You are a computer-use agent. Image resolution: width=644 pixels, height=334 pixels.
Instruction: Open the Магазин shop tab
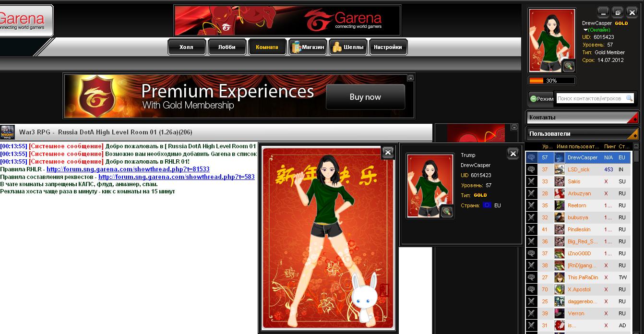tap(308, 47)
